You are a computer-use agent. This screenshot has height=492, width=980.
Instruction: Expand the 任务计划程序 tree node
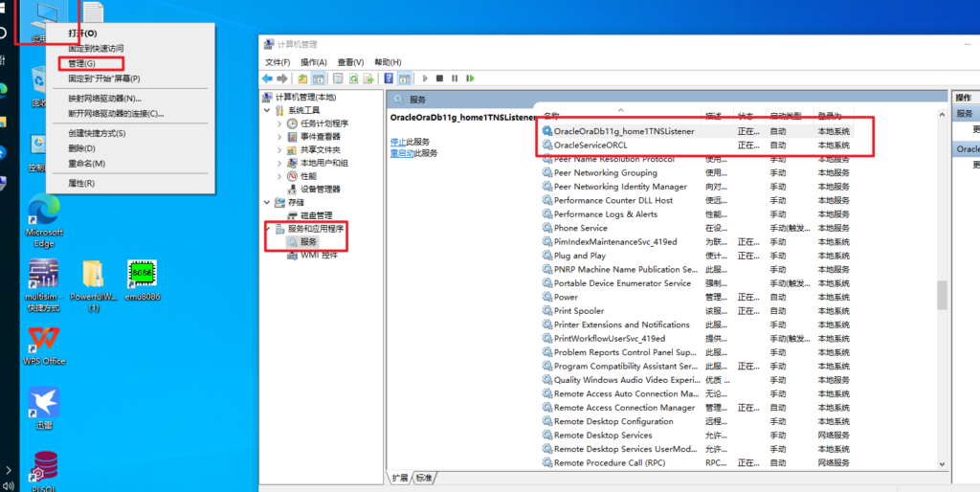(279, 123)
